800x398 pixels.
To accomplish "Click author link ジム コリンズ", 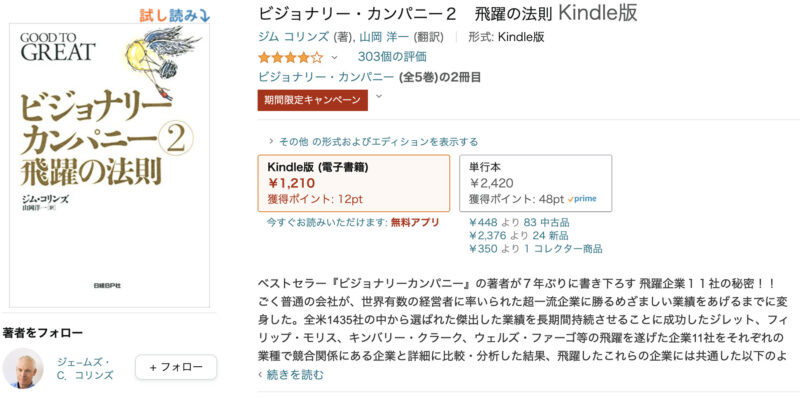I will tap(294, 37).
